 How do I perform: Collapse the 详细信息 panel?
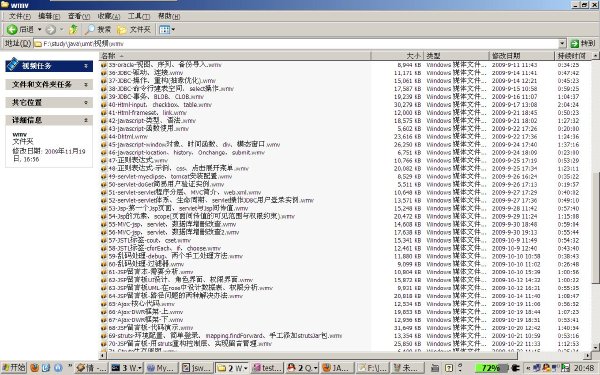pyautogui.click(x=86, y=120)
